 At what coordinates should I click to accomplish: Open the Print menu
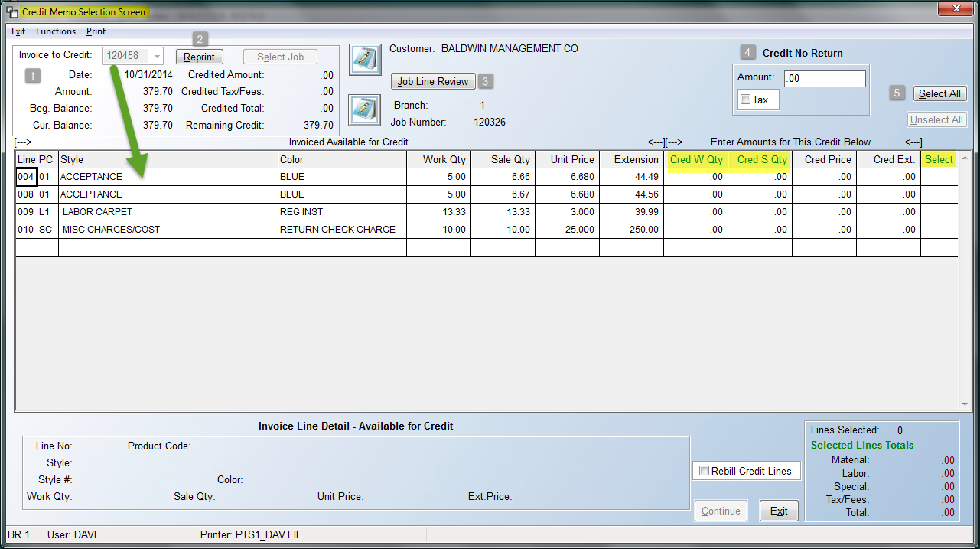pyautogui.click(x=96, y=31)
